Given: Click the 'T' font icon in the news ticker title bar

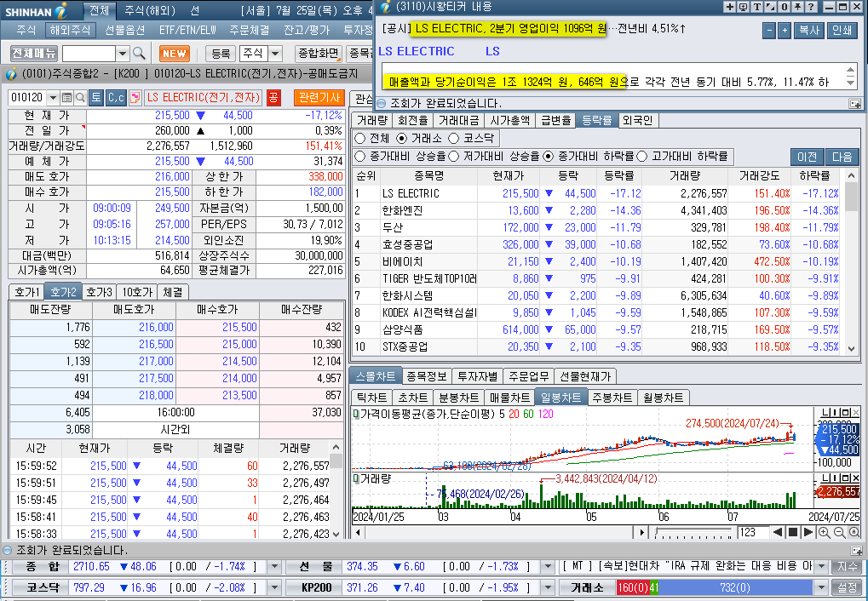Looking at the screenshot, I should tap(756, 7).
